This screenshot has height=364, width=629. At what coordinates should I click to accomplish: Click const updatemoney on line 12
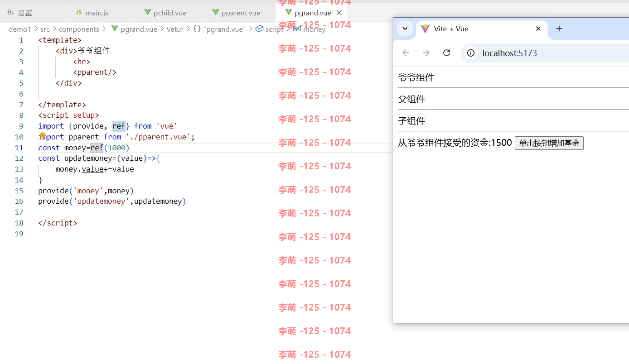click(75, 158)
